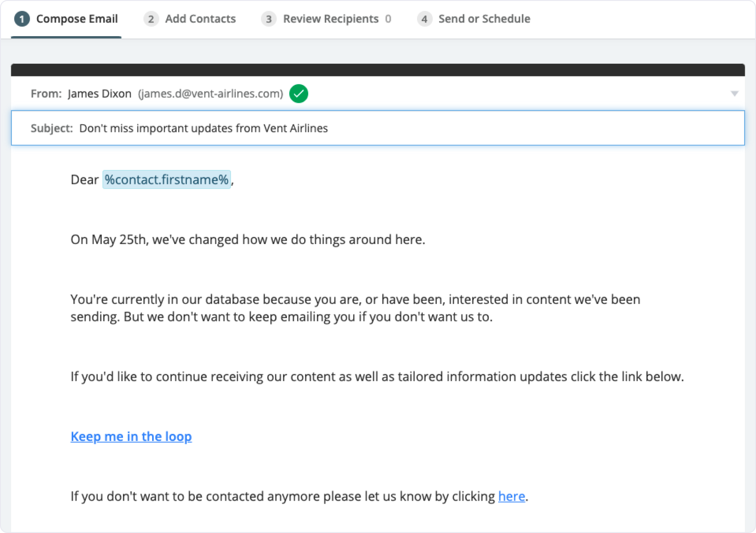Click the 'On May 25th' paragraph
756x533 pixels.
coord(248,240)
